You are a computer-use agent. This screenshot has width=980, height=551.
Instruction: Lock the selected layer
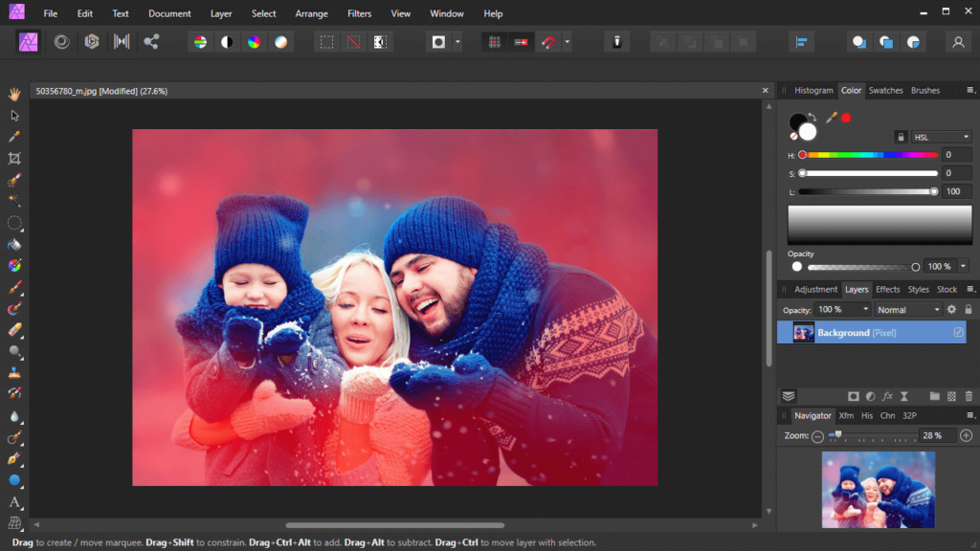[968, 309]
